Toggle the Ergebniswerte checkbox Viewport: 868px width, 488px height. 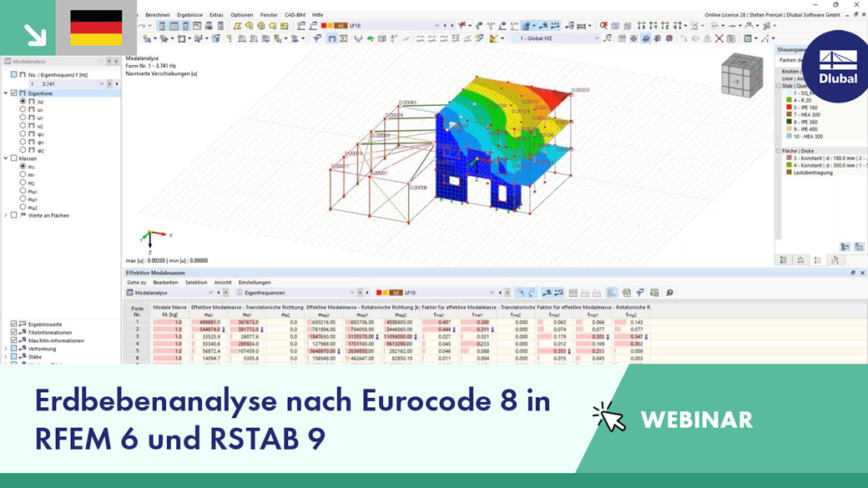pyautogui.click(x=14, y=324)
